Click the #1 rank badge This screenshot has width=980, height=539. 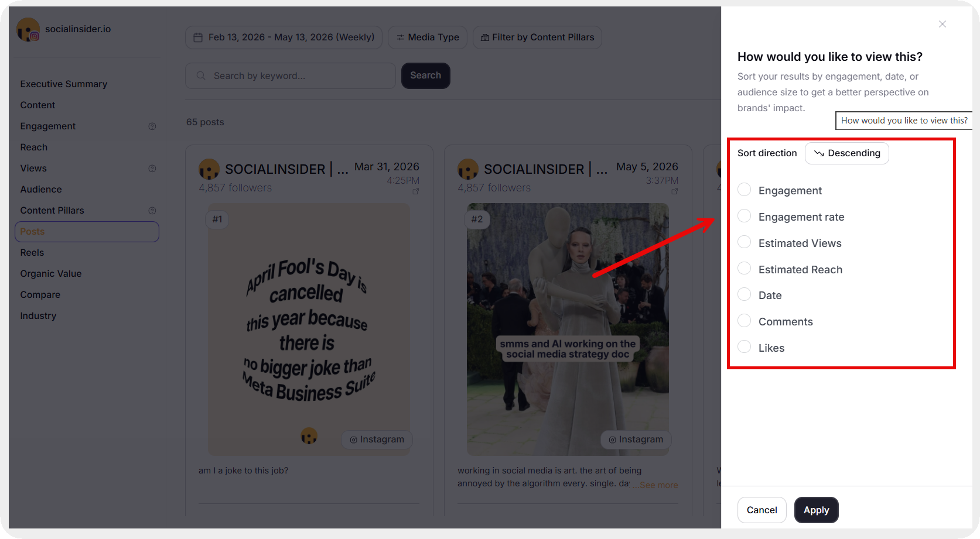tap(217, 219)
